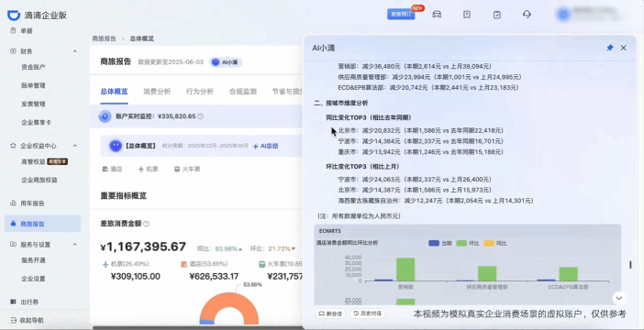Click the 机票 airplane icon near ¥309,105.00
This screenshot has width=644, height=330.
click(105, 264)
